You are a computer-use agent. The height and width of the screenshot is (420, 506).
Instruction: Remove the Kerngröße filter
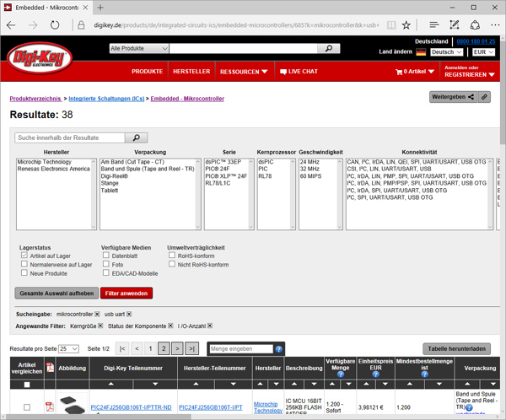tap(101, 325)
